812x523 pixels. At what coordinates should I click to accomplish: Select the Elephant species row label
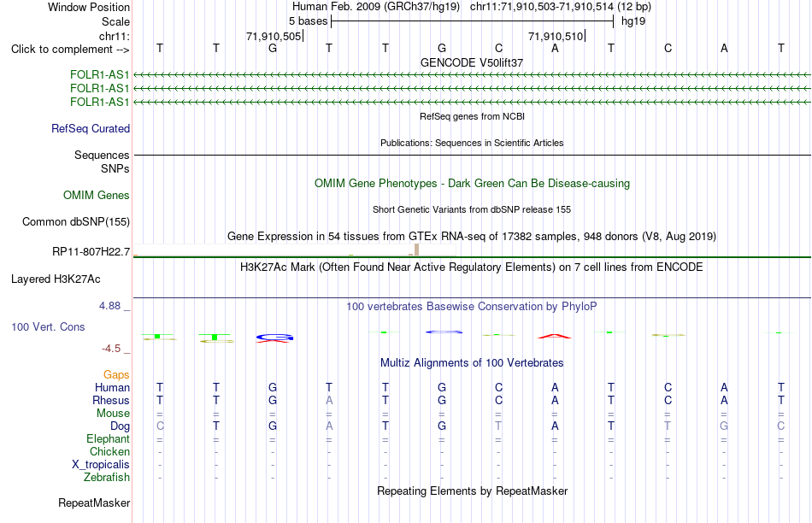109,438
